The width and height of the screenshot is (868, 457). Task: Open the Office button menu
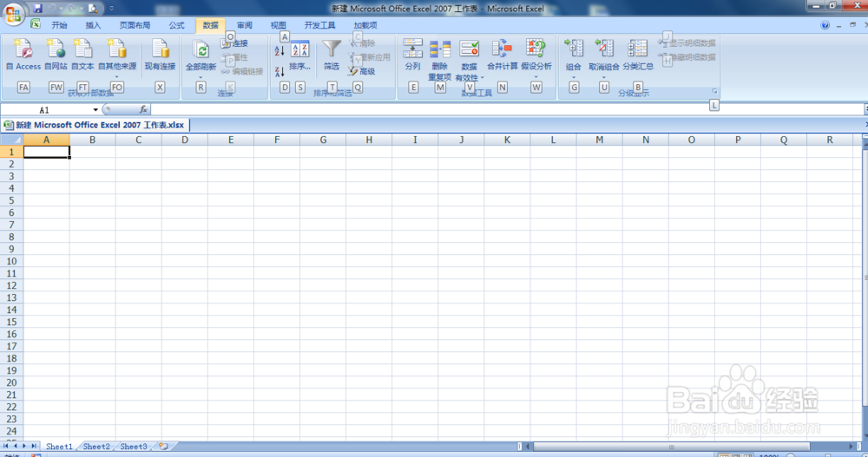pos(13,13)
